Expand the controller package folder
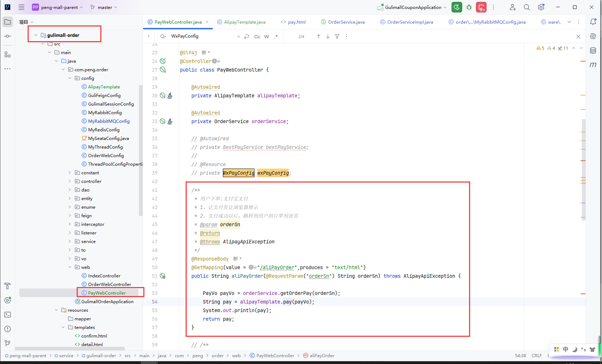Screen dimensions: 602x364 pyautogui.click(x=70, y=181)
